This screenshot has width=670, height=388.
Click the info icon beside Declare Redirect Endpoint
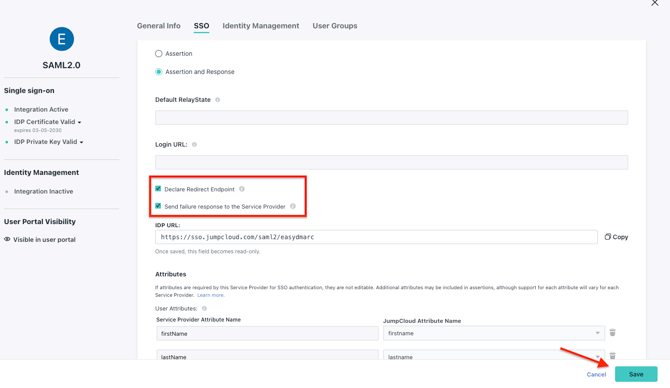(242, 189)
